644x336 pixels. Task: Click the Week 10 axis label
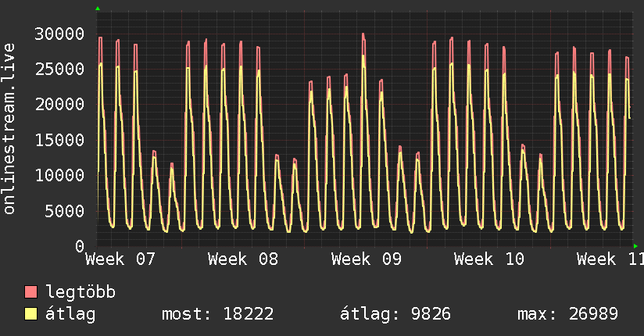[489, 259]
